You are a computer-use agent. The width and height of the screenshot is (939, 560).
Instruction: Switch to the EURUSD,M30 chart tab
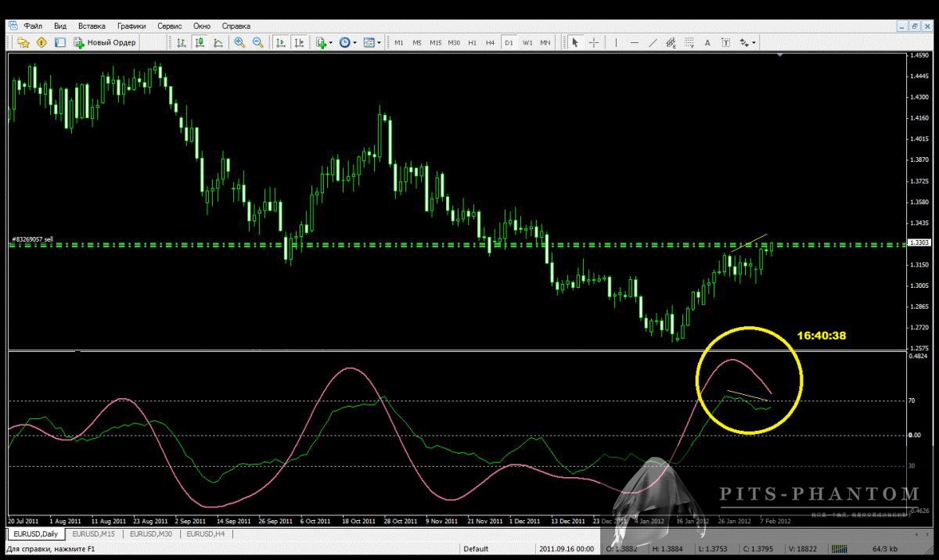click(152, 534)
